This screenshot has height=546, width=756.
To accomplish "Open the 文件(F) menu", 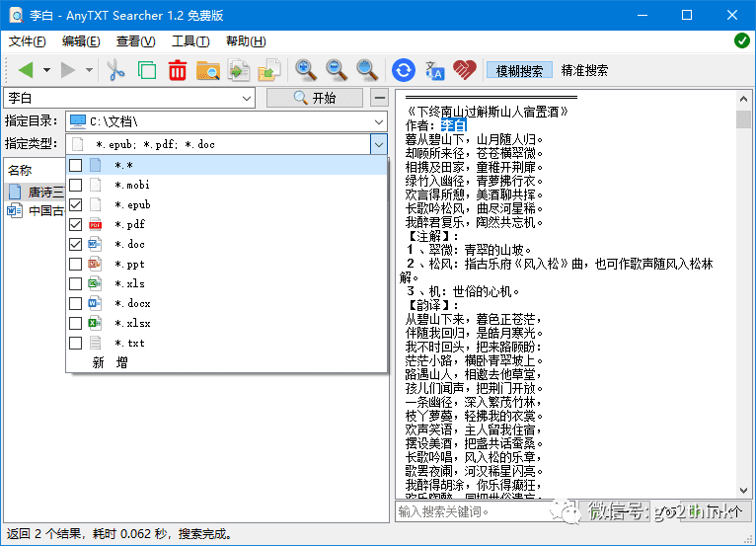I will pos(27,41).
